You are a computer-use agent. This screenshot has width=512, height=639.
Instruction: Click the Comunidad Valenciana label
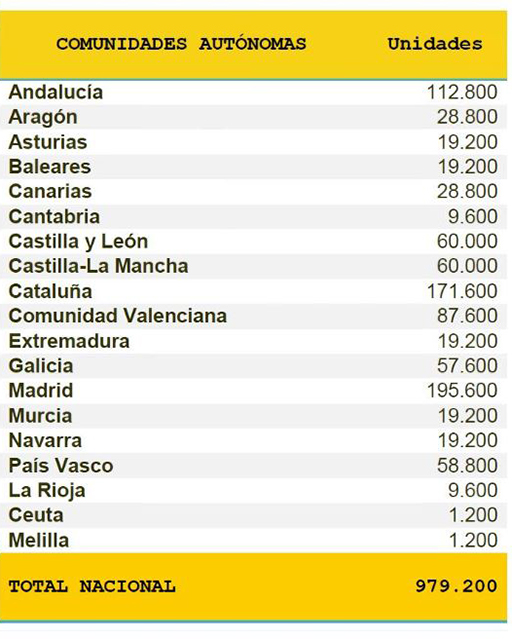pyautogui.click(x=118, y=316)
